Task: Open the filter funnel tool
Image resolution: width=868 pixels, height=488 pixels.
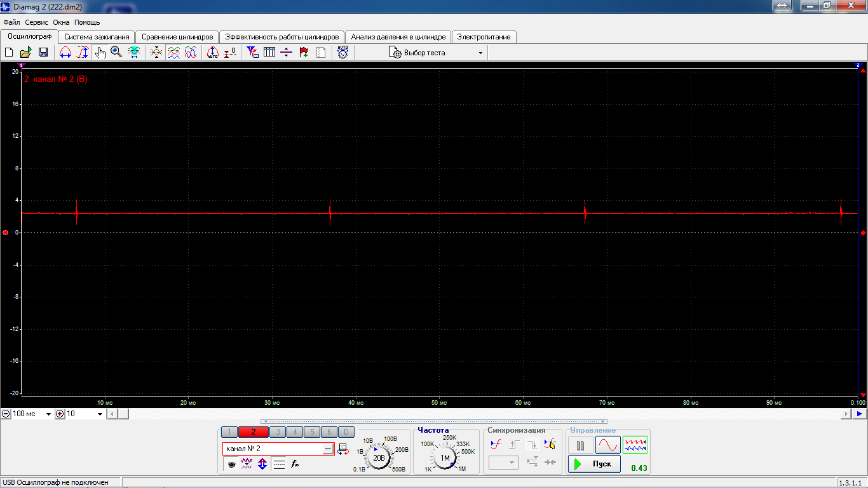Action: pyautogui.click(x=252, y=53)
